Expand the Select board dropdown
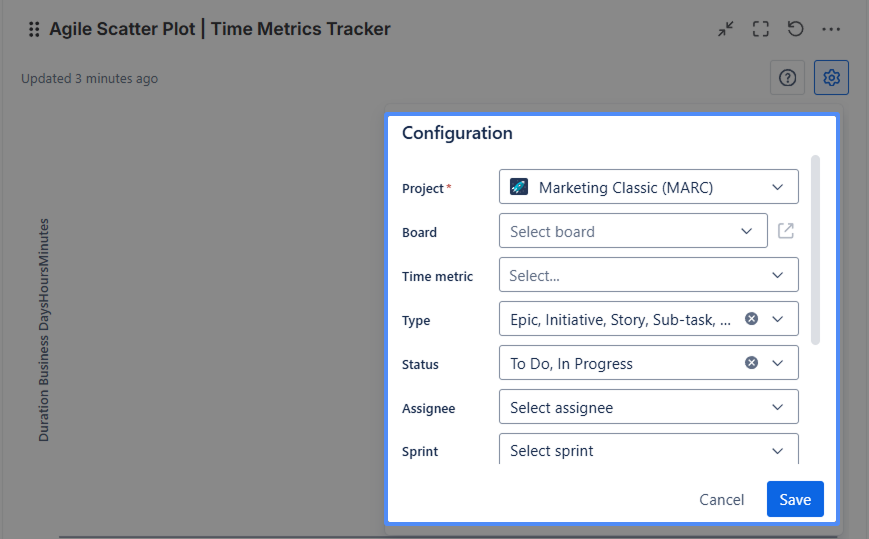Screen dimensions: 869x539 632,231
